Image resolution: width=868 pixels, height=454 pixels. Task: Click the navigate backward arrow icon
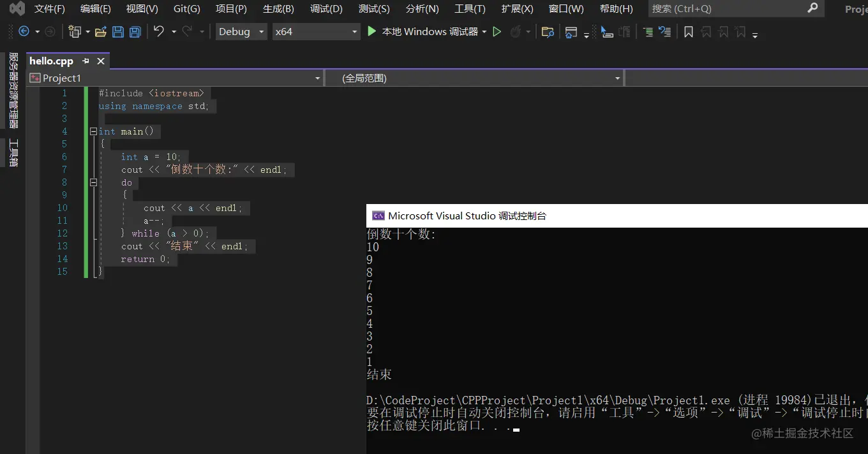point(24,31)
